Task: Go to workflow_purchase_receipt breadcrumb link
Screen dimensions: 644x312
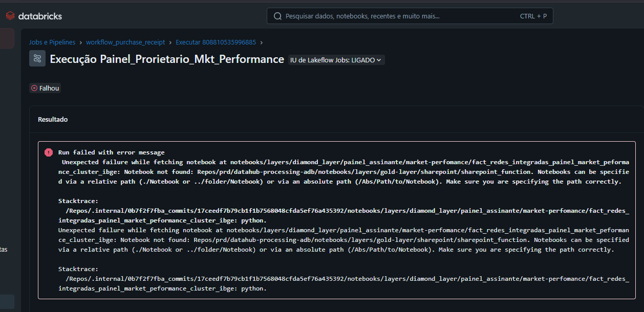Action: point(125,42)
